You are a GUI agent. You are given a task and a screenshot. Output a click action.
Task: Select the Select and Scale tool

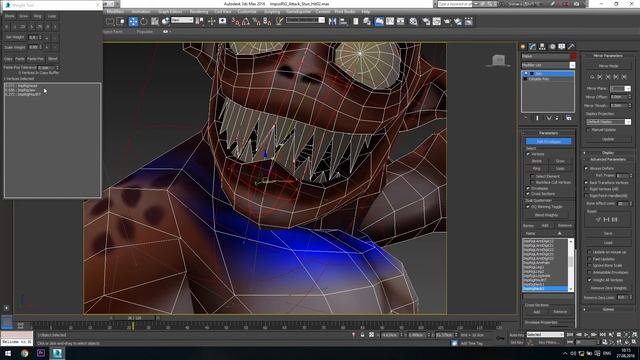pos(154,21)
